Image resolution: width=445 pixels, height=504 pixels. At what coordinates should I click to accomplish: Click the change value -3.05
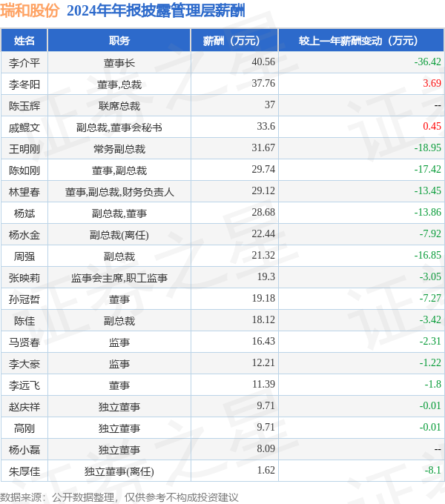click(x=430, y=276)
